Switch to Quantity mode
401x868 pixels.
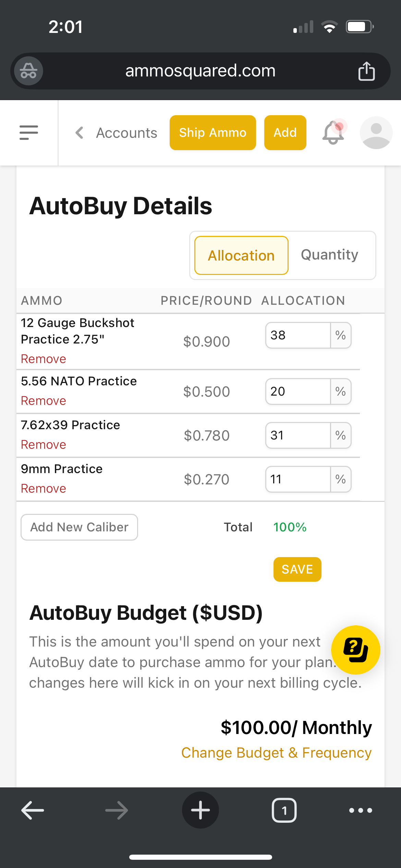(x=329, y=255)
